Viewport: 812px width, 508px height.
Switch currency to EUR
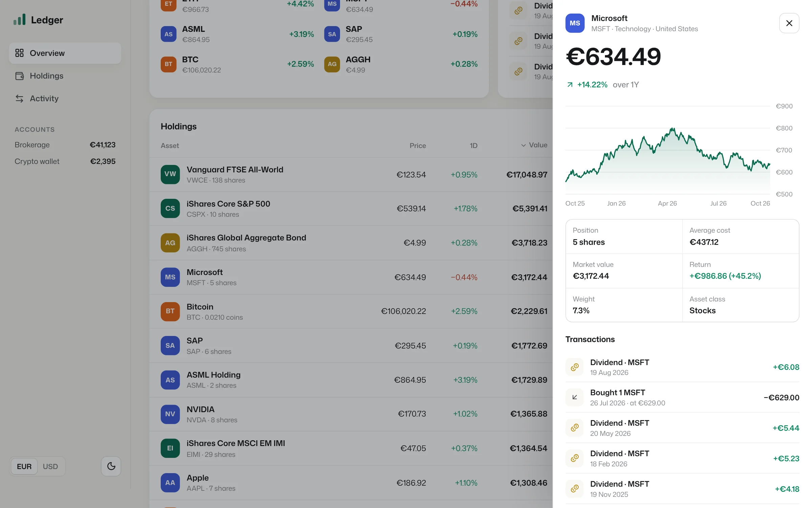click(x=24, y=466)
